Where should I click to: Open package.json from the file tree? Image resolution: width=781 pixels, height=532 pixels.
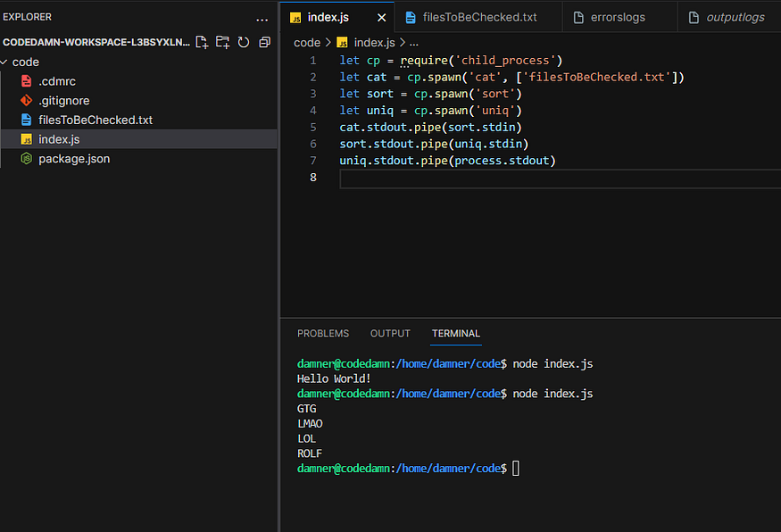74,159
